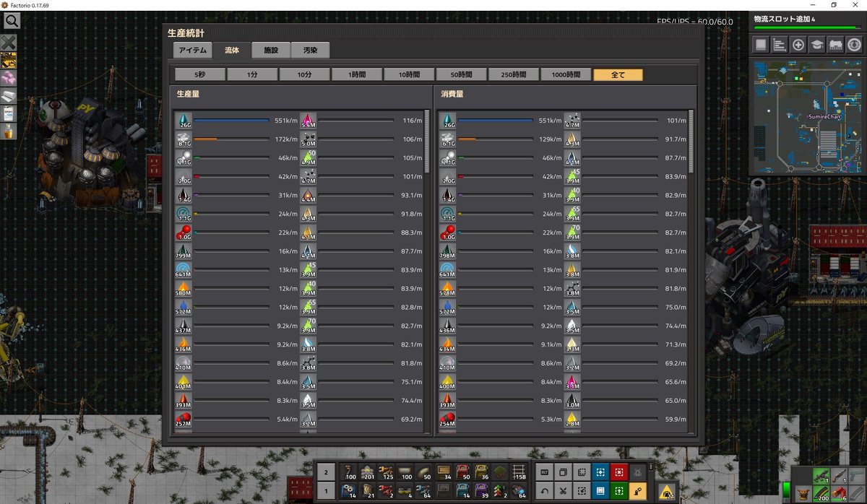Click the red 1.0G fluid icon at 22k/m in the 生産量 list

pyautogui.click(x=184, y=233)
